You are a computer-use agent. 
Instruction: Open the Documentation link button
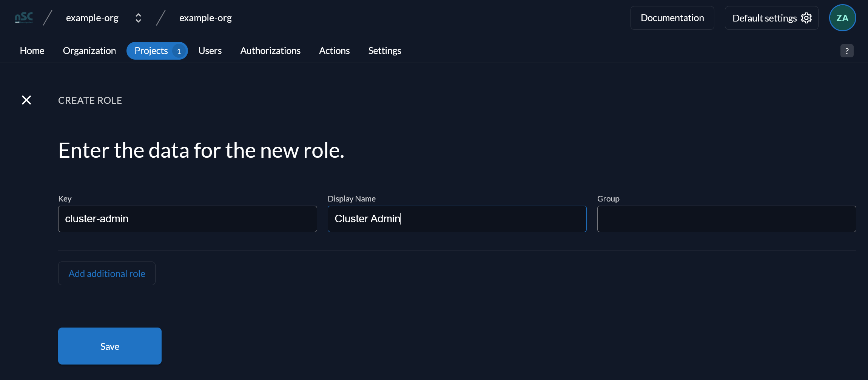pos(672,18)
